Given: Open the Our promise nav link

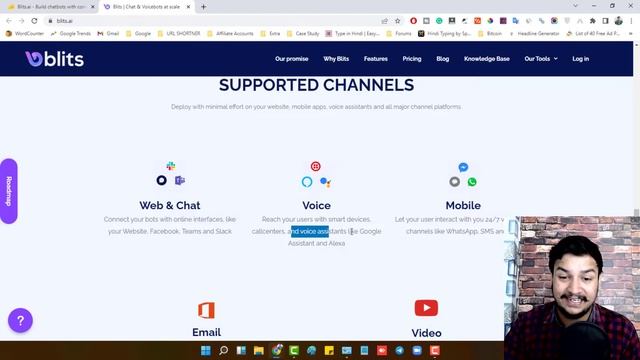Looking at the screenshot, I should [x=291, y=59].
